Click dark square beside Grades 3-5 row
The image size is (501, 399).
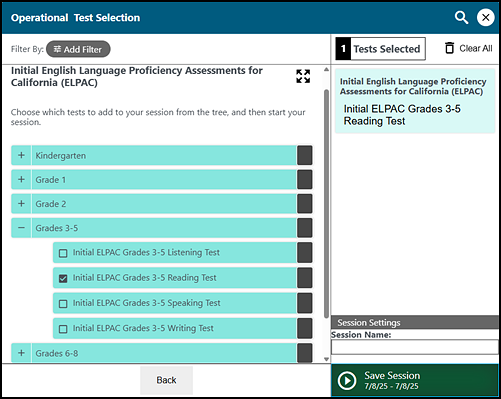click(305, 228)
